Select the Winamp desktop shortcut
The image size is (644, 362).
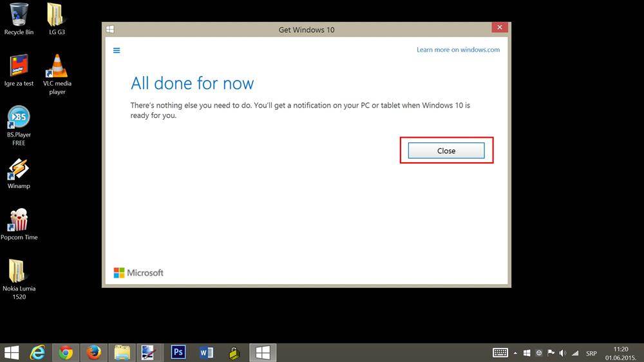tap(19, 172)
